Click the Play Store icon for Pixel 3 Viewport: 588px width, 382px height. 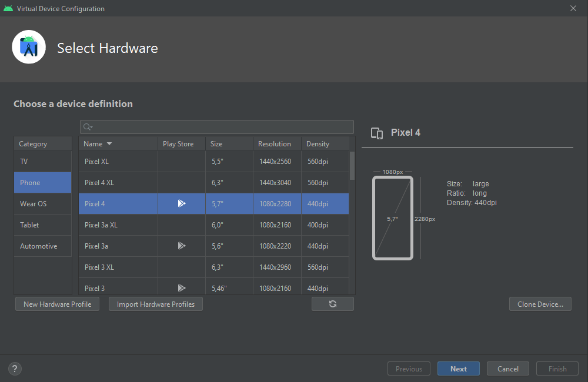coord(182,288)
